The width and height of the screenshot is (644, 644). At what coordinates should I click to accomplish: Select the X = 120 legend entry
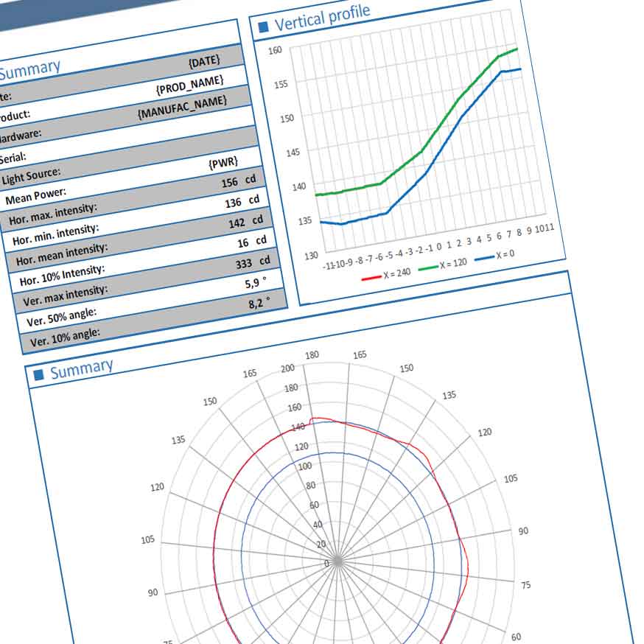pyautogui.click(x=443, y=265)
